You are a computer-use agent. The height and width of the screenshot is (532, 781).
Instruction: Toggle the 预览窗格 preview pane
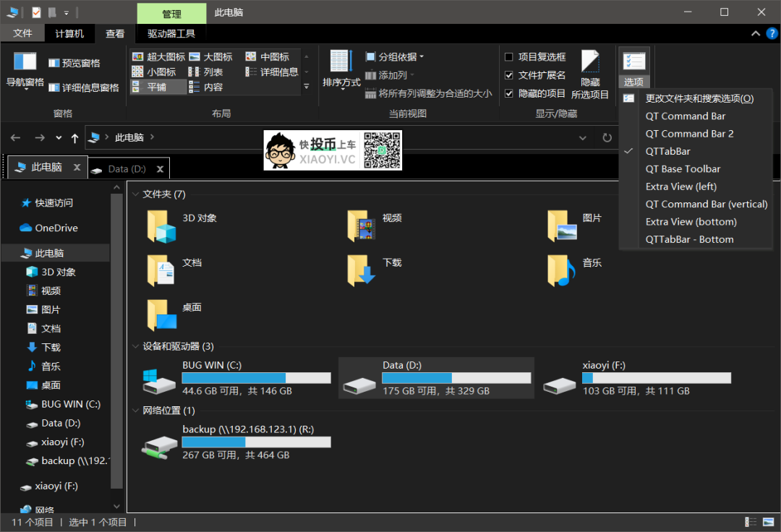click(74, 63)
